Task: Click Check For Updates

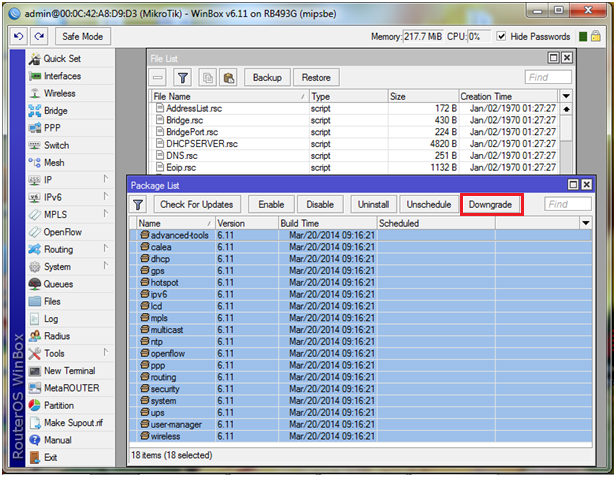Action: pos(196,204)
